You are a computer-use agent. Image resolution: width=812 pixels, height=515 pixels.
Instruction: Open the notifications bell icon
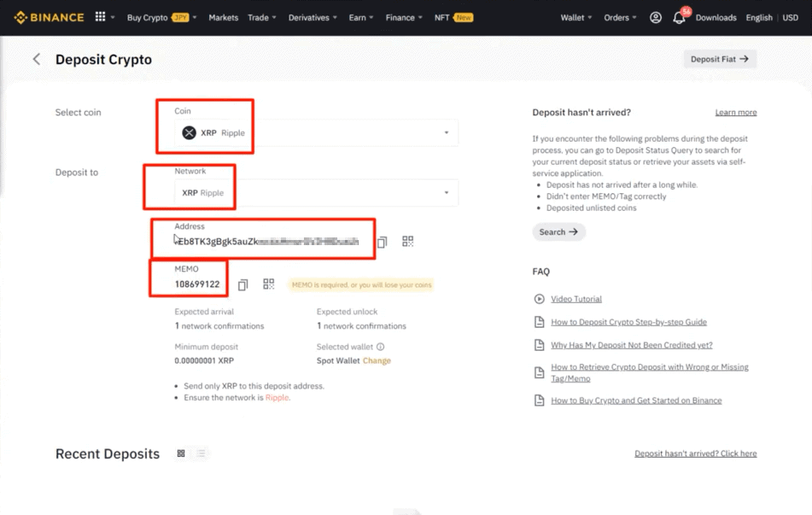pyautogui.click(x=679, y=18)
